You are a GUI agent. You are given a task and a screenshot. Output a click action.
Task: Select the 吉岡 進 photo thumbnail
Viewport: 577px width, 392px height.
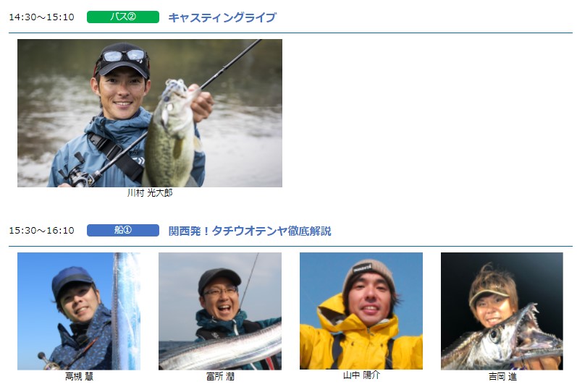[502, 311]
